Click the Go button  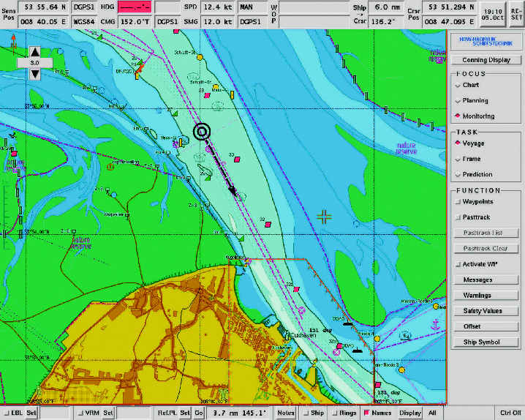coord(199,413)
